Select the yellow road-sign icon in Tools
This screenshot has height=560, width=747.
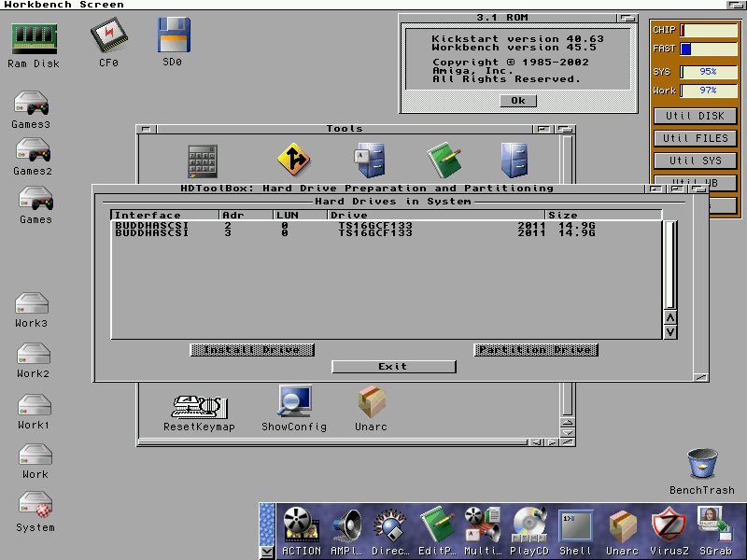294,159
